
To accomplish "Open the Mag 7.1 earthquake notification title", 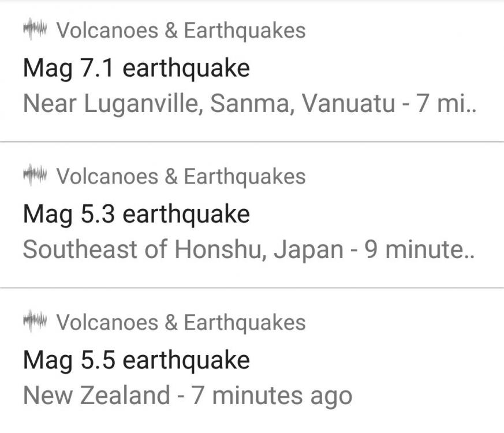I will click(x=136, y=68).
